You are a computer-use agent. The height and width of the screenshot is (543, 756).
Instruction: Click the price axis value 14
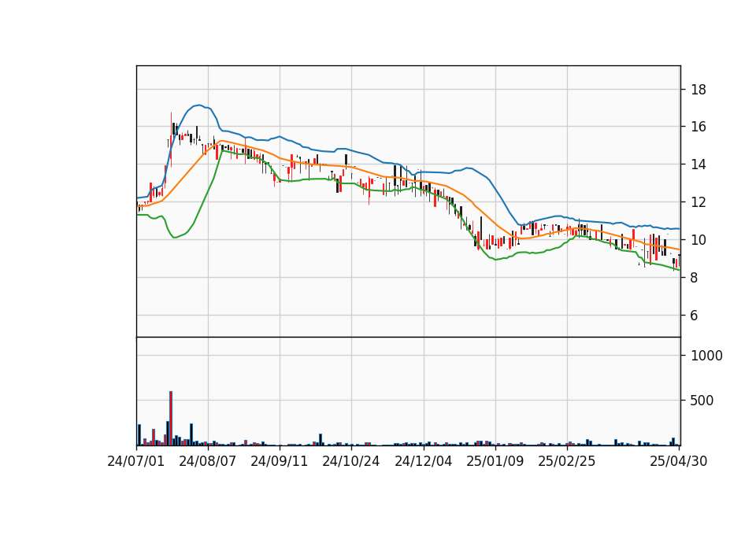coord(699,164)
